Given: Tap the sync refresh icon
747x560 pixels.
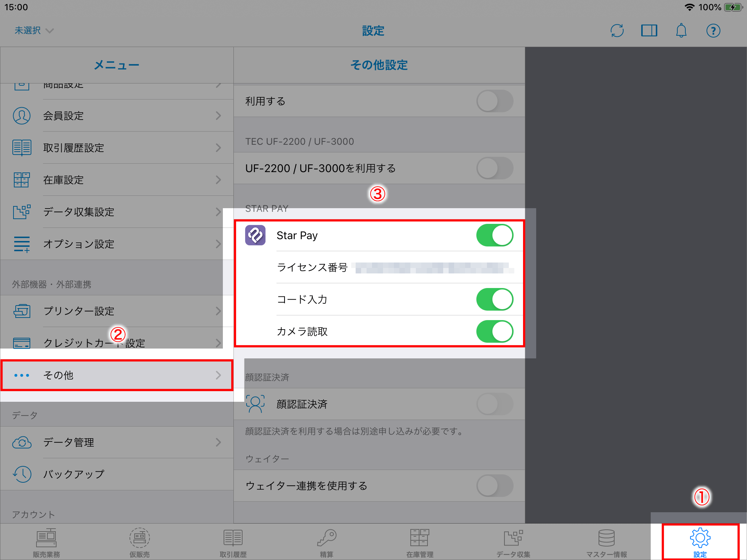Looking at the screenshot, I should [x=617, y=31].
